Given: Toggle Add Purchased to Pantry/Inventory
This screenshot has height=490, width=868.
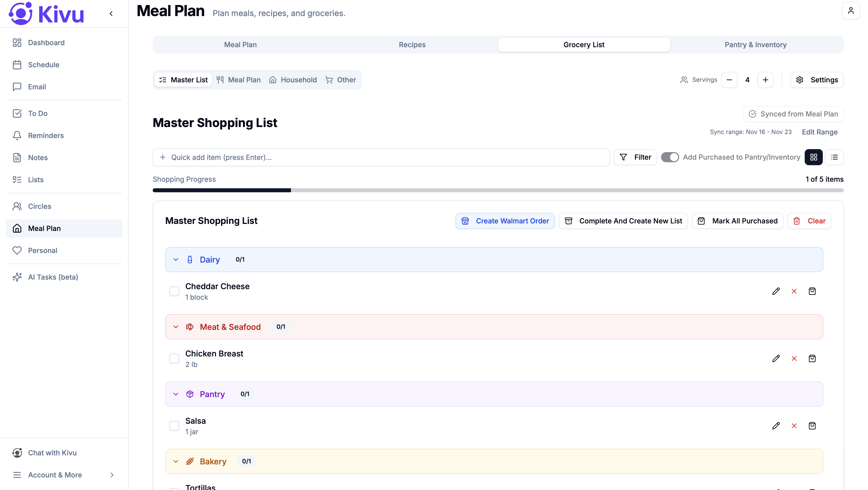Looking at the screenshot, I should coord(670,157).
